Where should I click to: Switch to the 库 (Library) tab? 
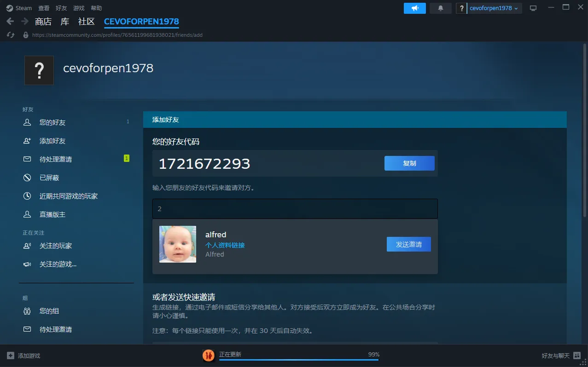(x=65, y=22)
